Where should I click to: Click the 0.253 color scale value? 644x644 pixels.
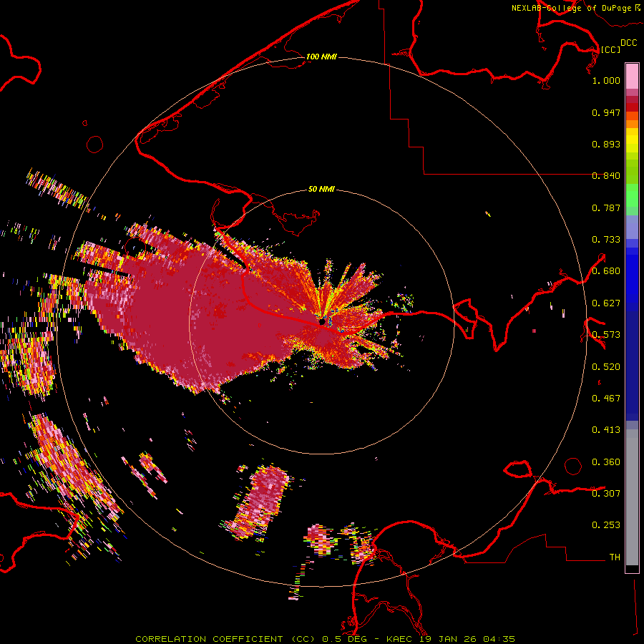(x=606, y=525)
